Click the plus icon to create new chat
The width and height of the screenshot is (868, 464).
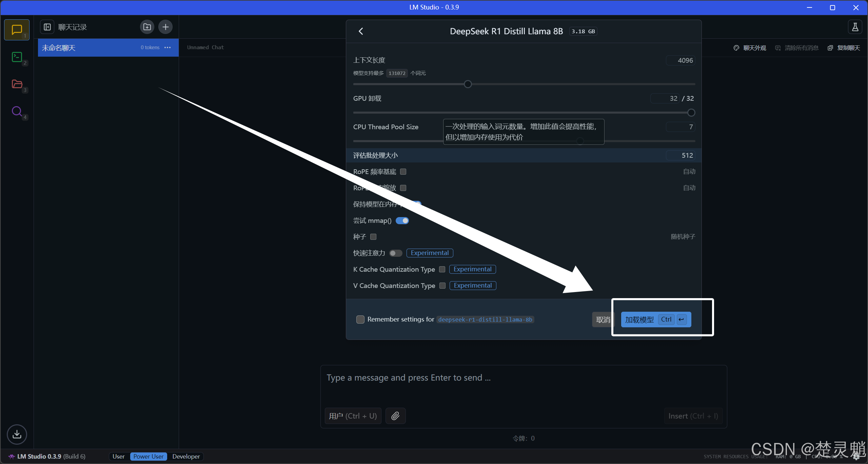pos(165,27)
